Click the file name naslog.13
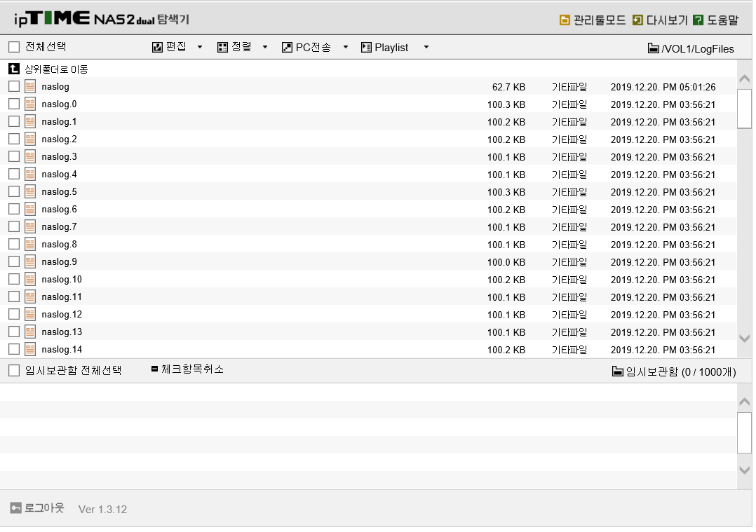This screenshot has width=756, height=532. click(62, 332)
